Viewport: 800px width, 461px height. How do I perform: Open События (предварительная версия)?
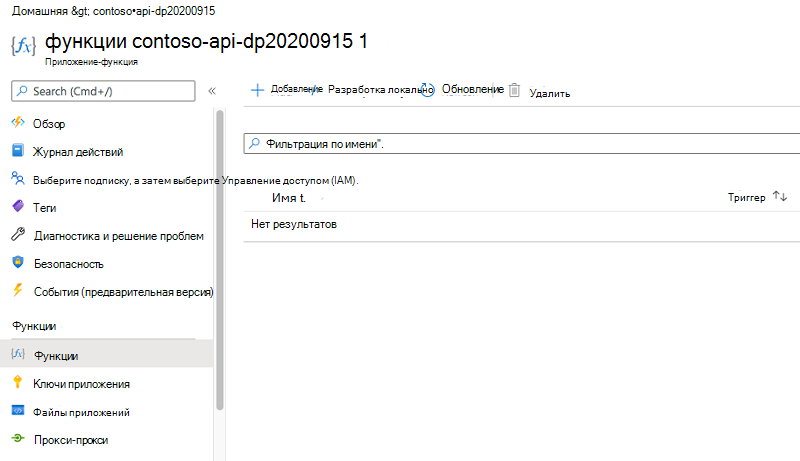point(123,292)
